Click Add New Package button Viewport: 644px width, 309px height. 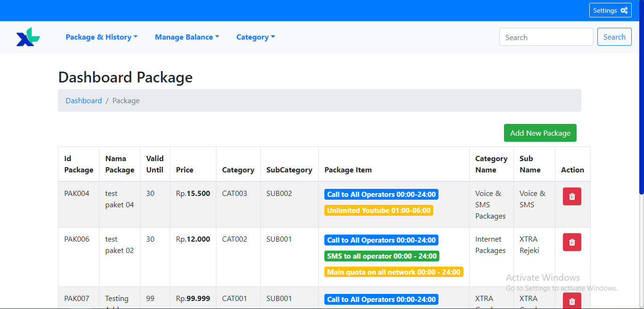click(540, 133)
